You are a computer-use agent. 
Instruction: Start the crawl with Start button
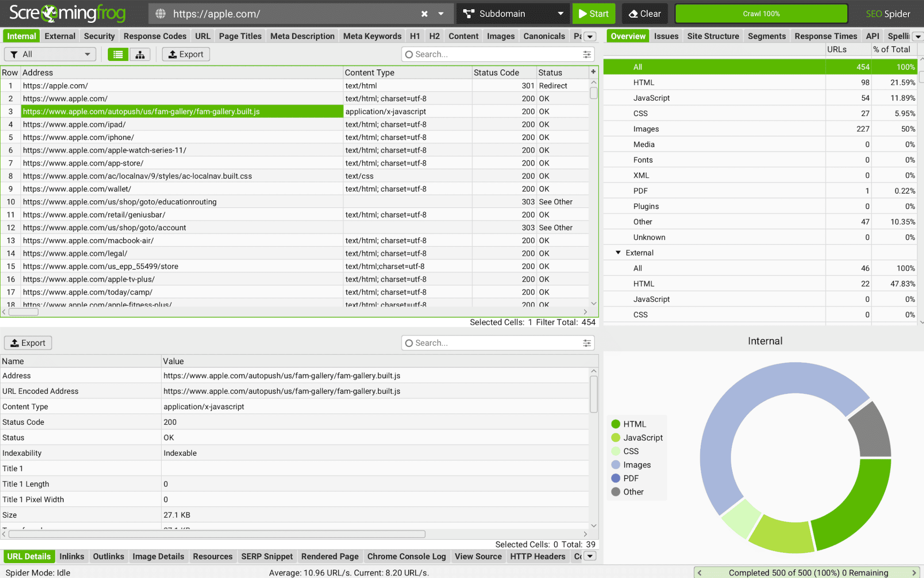[593, 14]
